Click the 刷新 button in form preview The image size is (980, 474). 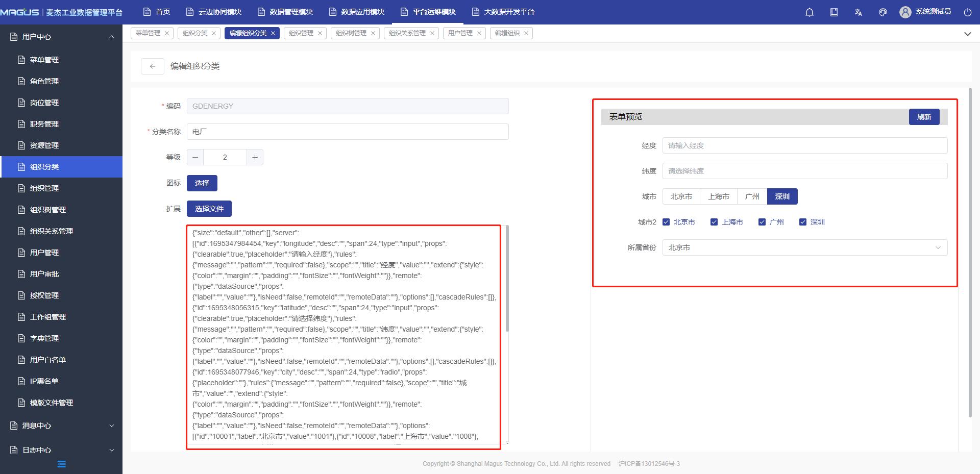[924, 117]
